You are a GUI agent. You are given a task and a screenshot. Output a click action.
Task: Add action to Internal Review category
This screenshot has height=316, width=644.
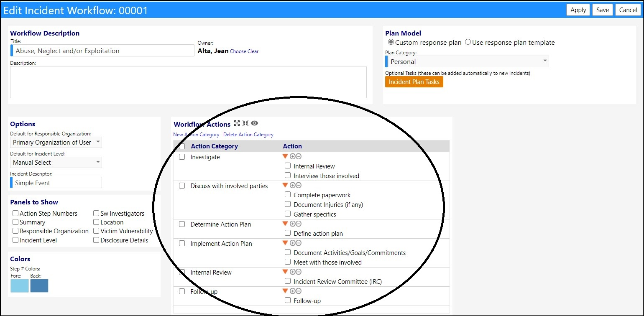pyautogui.click(x=293, y=272)
